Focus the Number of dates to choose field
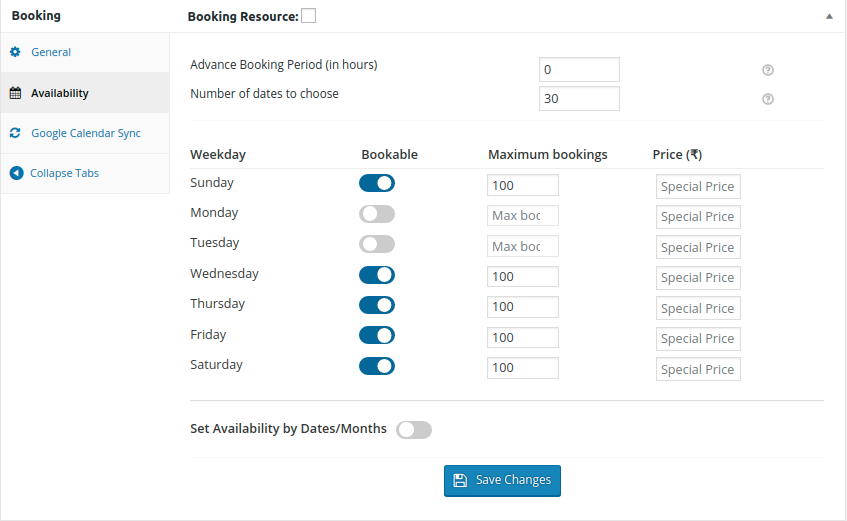847x521 pixels. 579,98
